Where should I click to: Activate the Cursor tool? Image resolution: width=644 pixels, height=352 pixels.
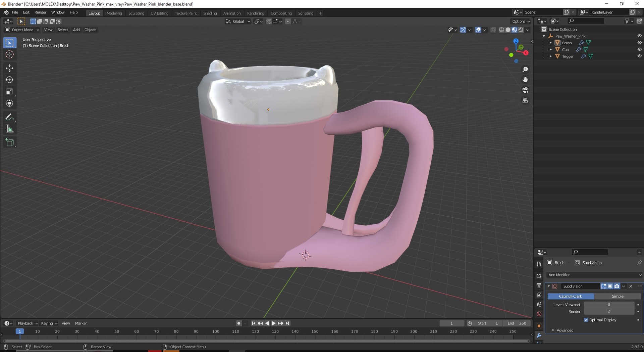10,54
